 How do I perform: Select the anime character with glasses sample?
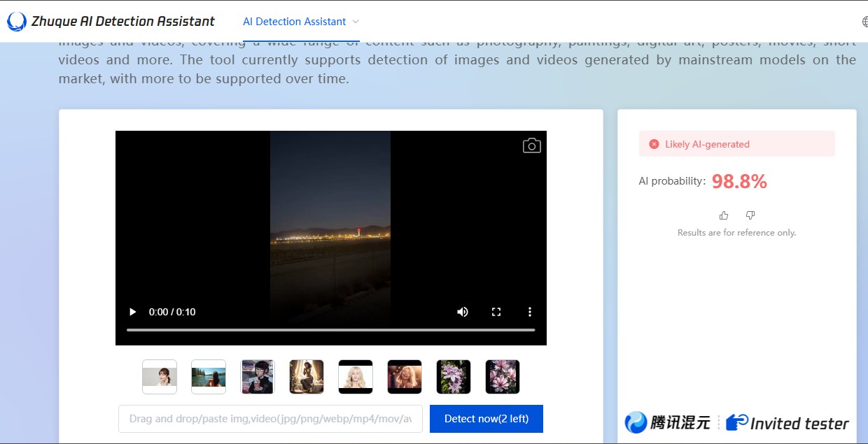pyautogui.click(x=258, y=377)
